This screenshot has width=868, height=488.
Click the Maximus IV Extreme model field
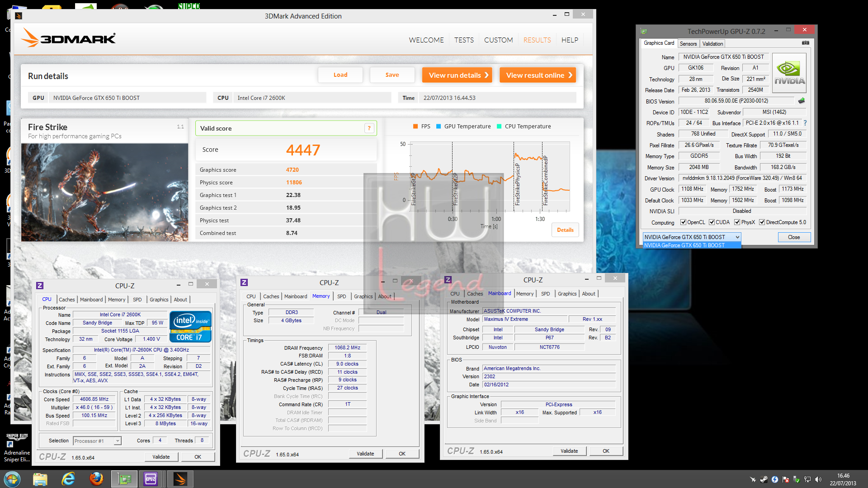pos(524,319)
